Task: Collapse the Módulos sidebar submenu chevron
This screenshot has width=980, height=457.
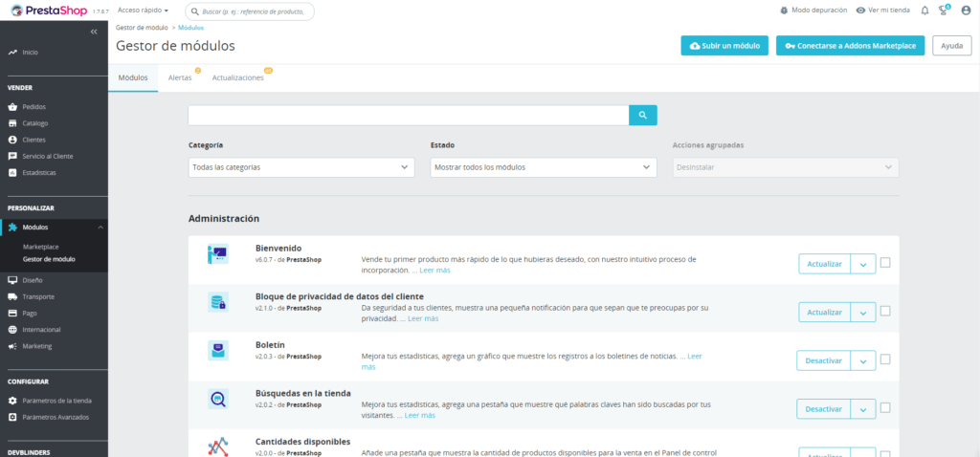Action: coord(100,228)
